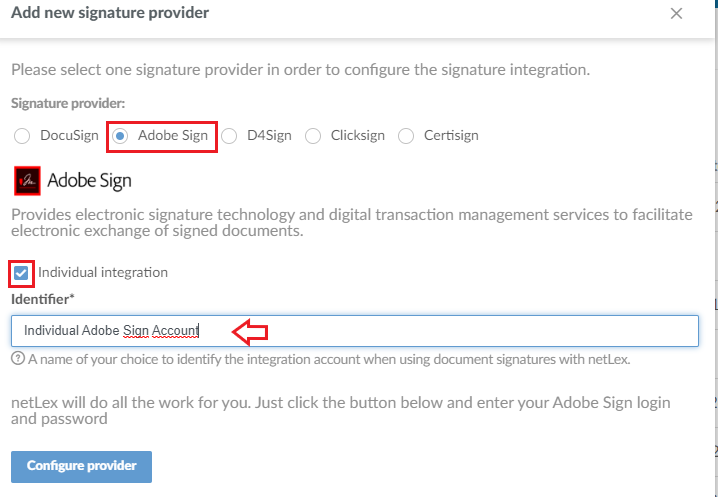The image size is (718, 497).
Task: Click the 'Provides electronic signature technology' description
Action: click(x=352, y=223)
